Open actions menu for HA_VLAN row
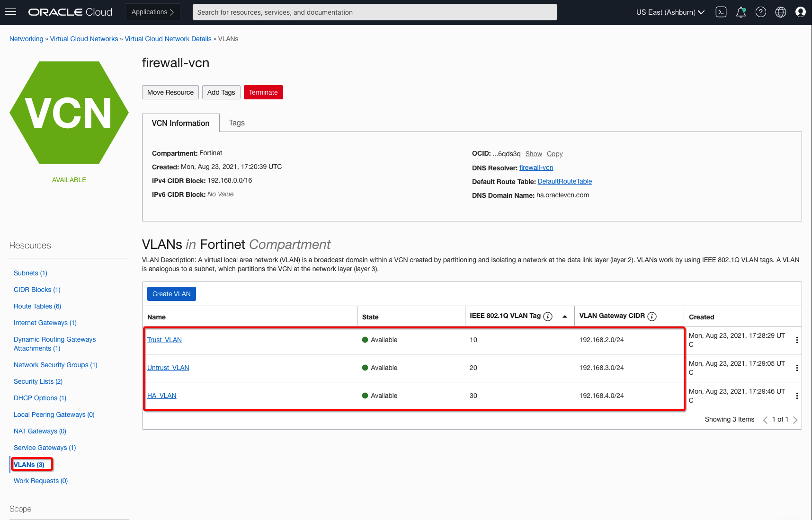The image size is (812, 520). (797, 396)
